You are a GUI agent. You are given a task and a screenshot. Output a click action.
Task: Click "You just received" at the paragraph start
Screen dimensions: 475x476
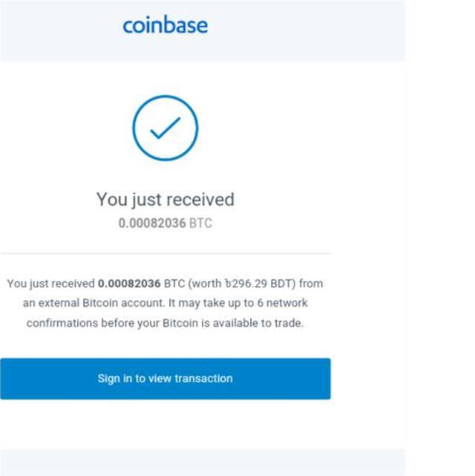point(50,284)
